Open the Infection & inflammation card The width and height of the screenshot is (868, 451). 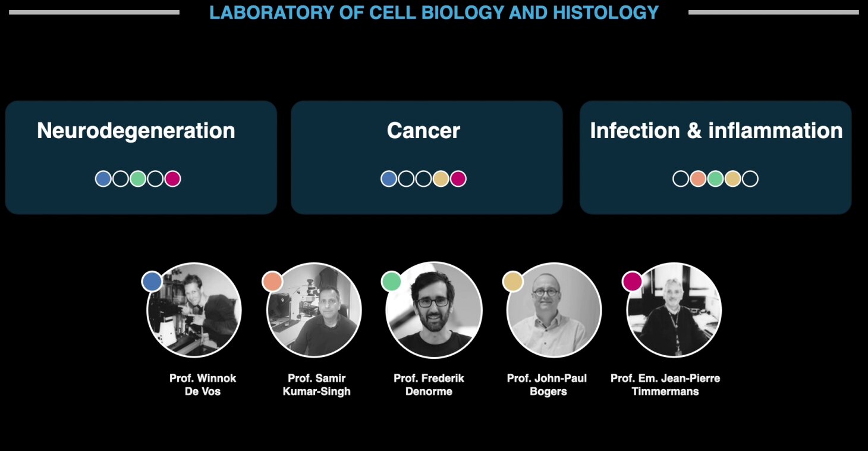[x=715, y=157]
